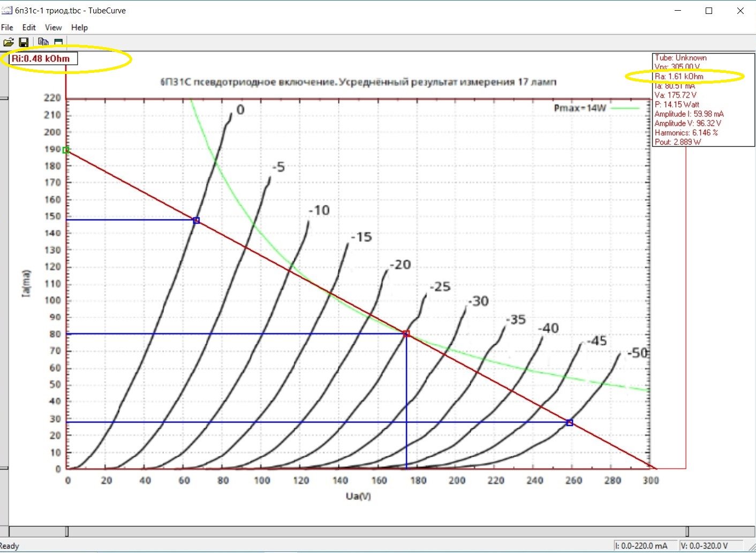Select the blue swing marker on the -50 curve

tap(570, 423)
